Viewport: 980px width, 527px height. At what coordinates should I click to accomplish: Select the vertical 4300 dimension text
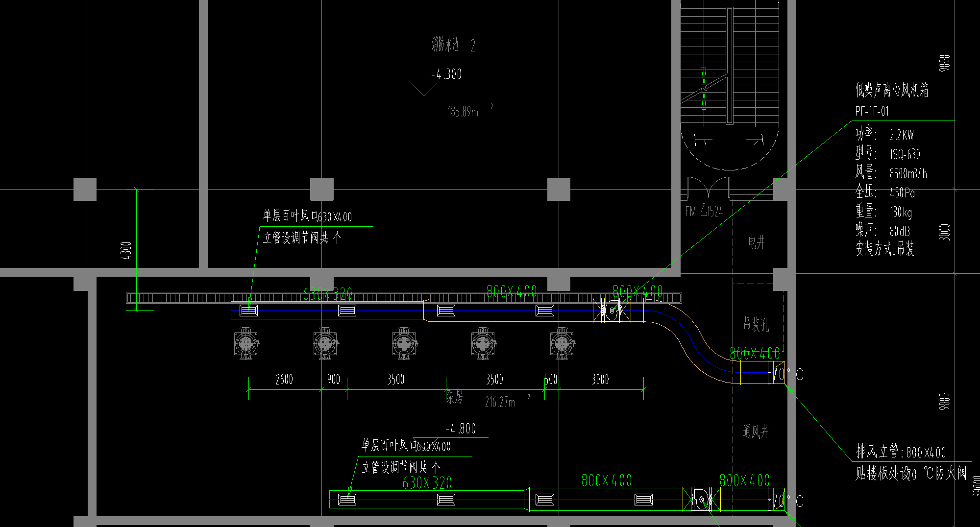[126, 251]
